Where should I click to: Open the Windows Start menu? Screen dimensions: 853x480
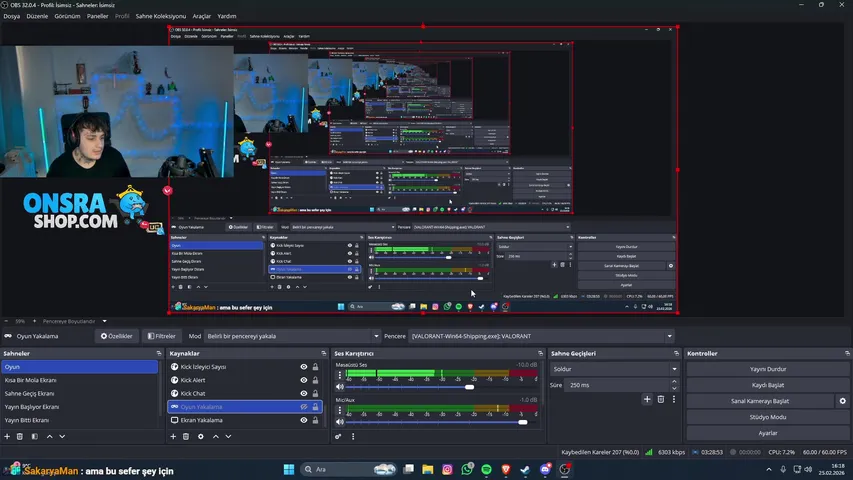[289, 469]
